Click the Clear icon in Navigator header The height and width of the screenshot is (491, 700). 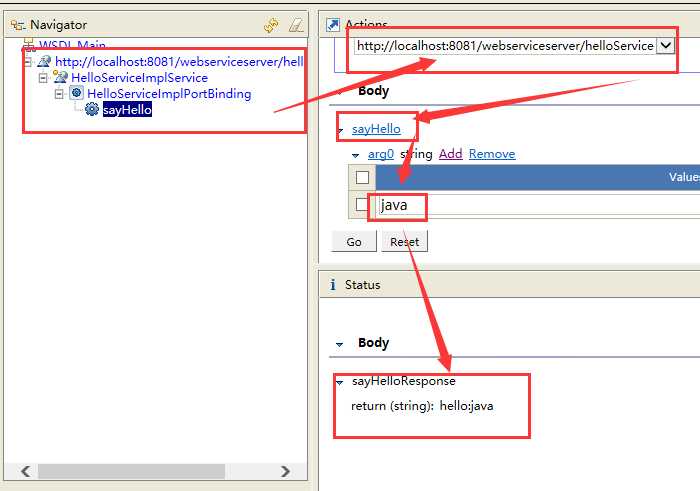[x=295, y=24]
